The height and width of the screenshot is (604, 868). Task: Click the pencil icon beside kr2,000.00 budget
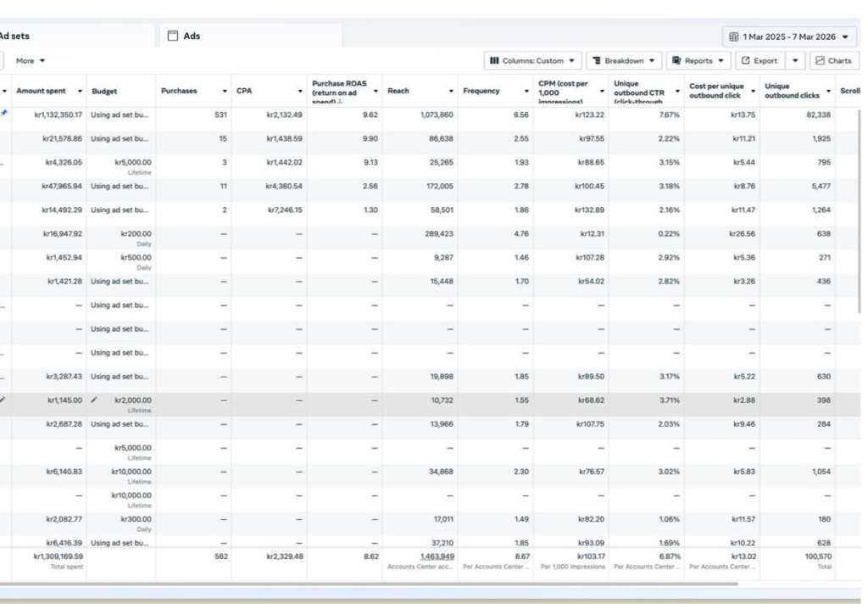[x=95, y=400]
